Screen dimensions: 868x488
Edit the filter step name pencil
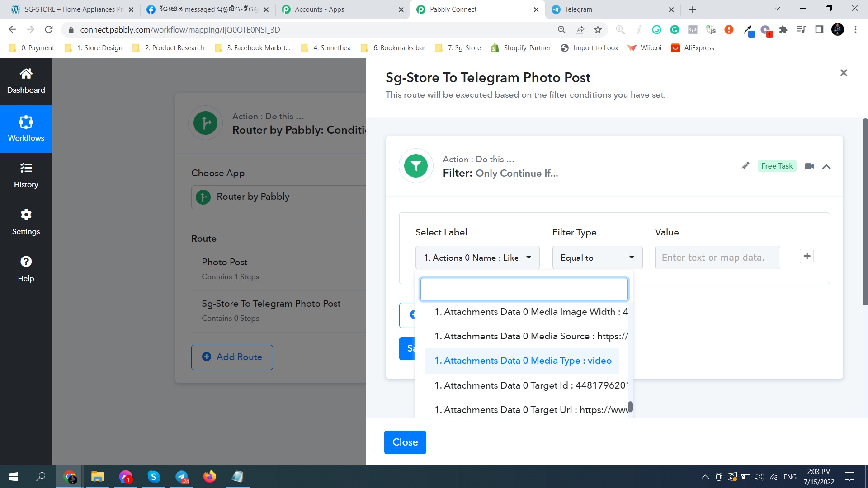coord(745,166)
